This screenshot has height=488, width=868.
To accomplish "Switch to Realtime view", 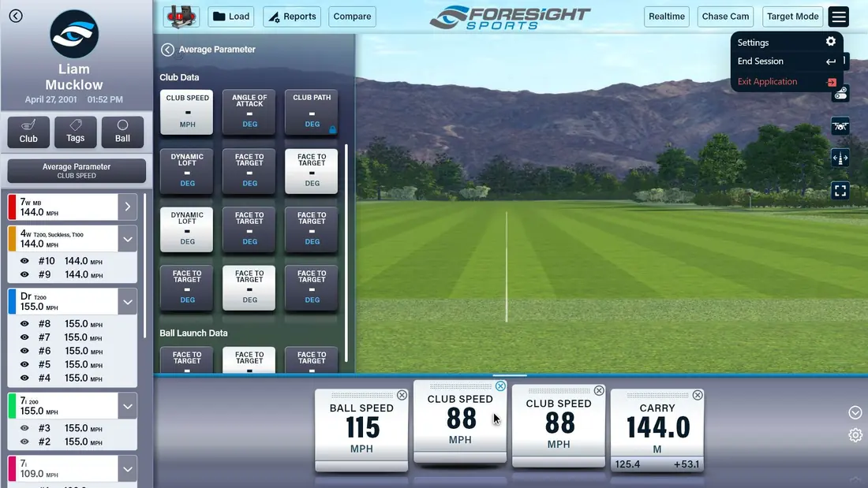I will (x=667, y=17).
